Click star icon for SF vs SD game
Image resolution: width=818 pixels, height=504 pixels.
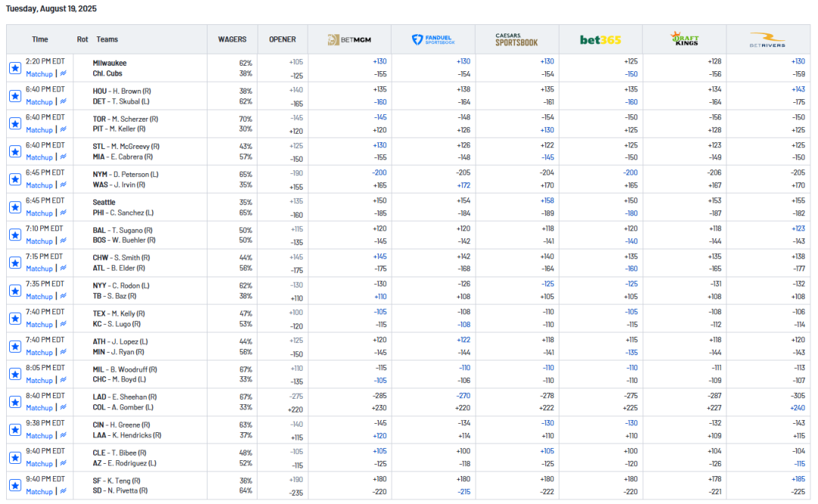point(15,486)
